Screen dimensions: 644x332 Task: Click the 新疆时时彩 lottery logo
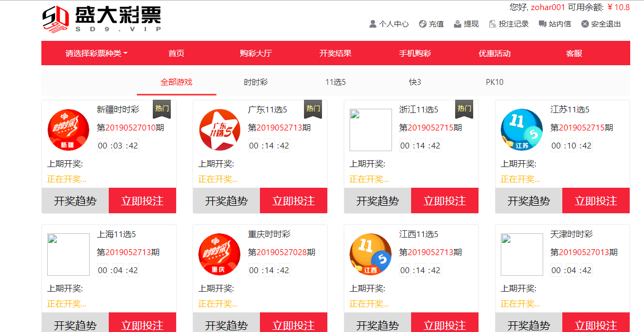tap(68, 130)
